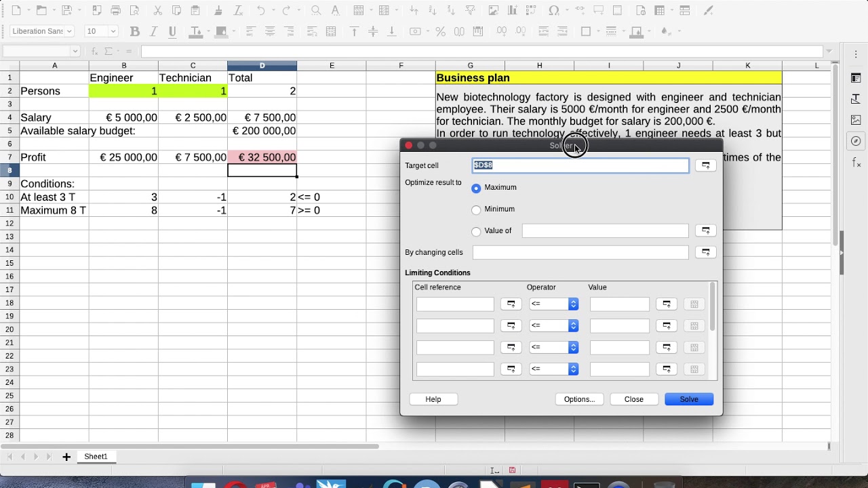868x488 pixels.
Task: Open first limiting condition Operator dropdown
Action: coord(553,304)
